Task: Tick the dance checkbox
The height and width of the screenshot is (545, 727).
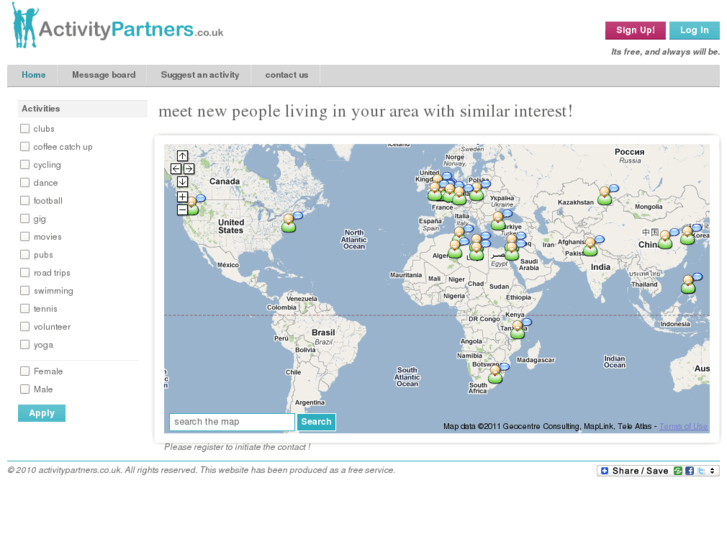Action: [25, 183]
